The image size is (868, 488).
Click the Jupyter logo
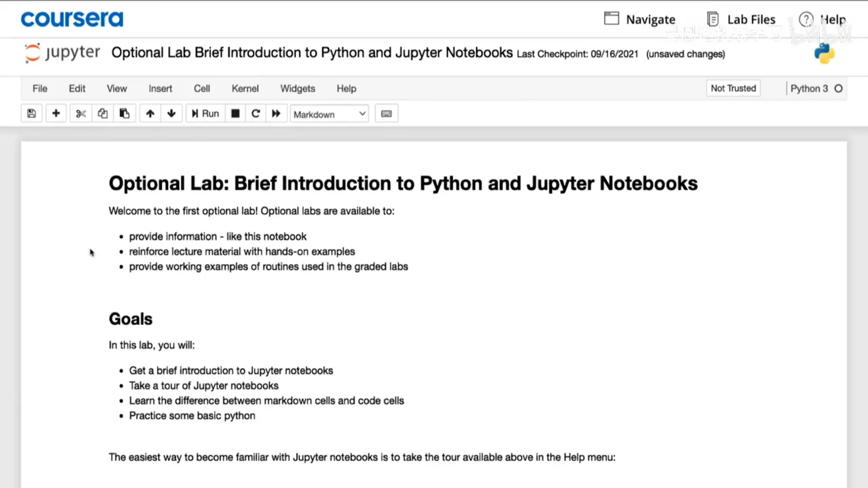coord(62,53)
